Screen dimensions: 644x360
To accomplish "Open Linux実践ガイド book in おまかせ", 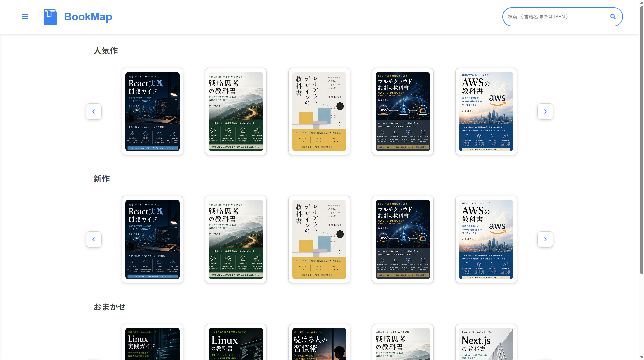I will (153, 342).
